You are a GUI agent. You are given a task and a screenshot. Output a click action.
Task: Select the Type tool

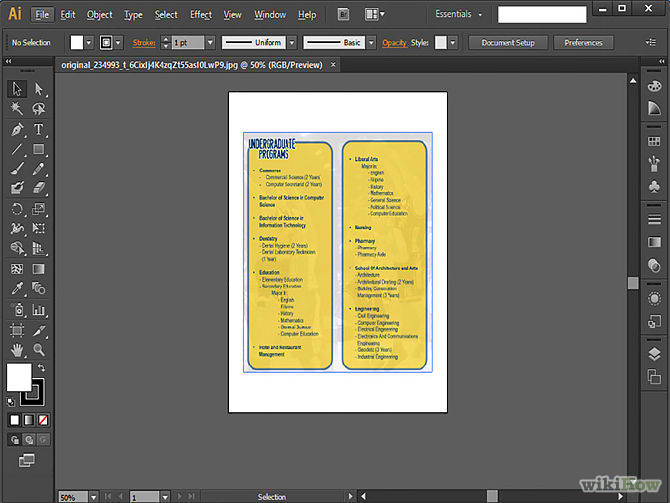pos(38,129)
